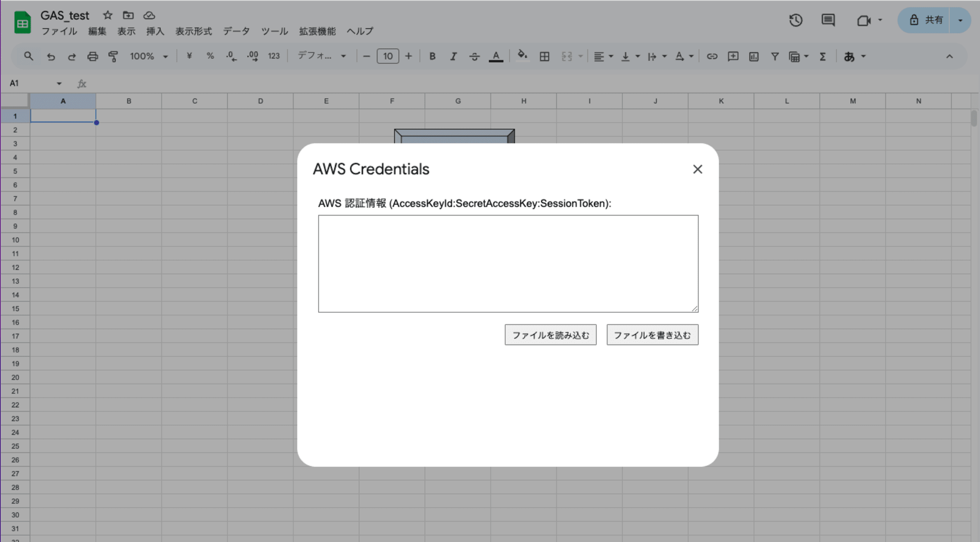
Task: Toggle strikethrough formatting
Action: [x=474, y=56]
